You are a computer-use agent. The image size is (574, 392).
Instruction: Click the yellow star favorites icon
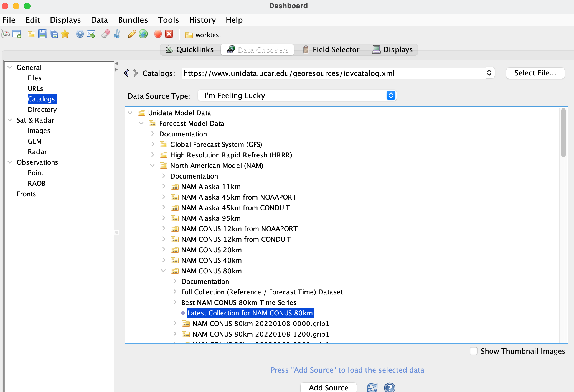tap(65, 34)
